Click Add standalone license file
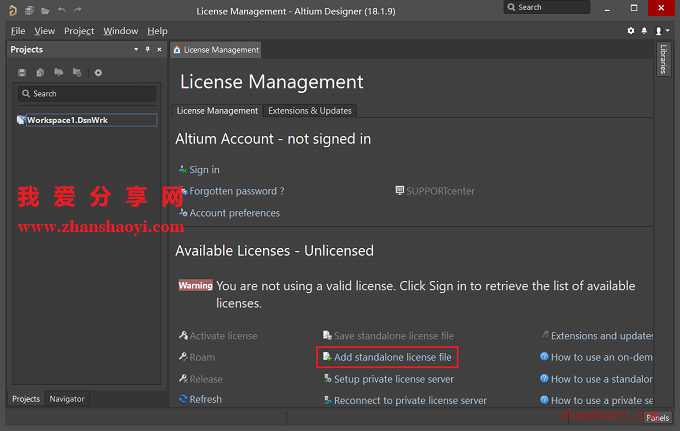The image size is (680, 431). pyautogui.click(x=392, y=357)
